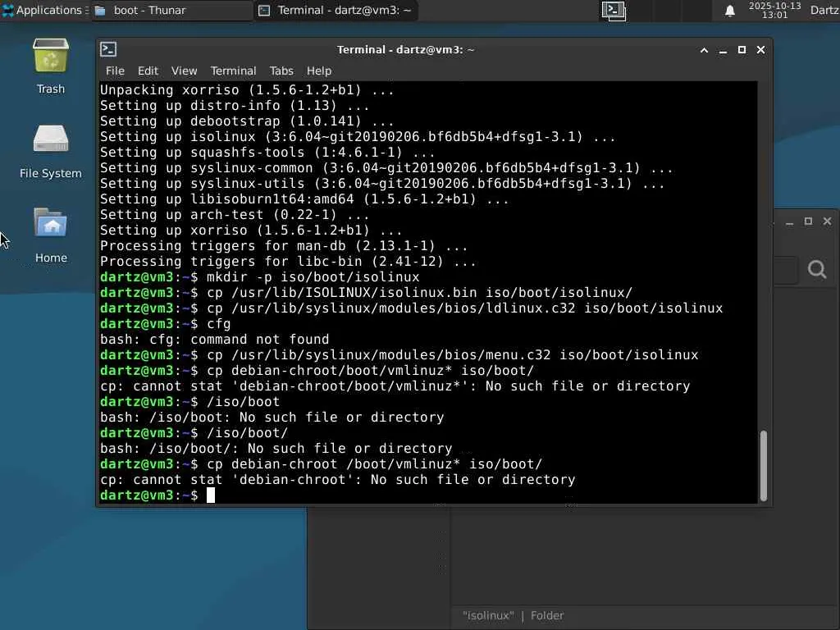Click the terminal window title text
Screen dimensions: 840x630
click(405, 50)
